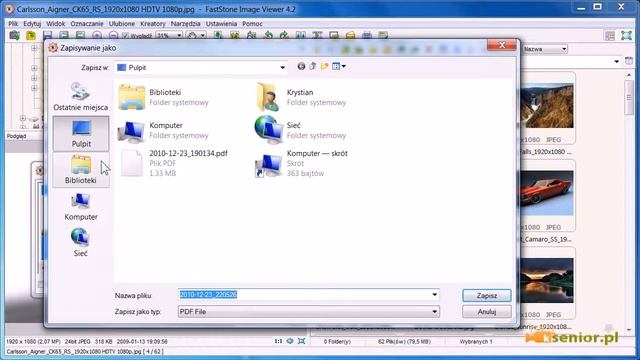Viewport: 640px width, 360px height.
Task: Click the Zapisz button
Action: coord(487,296)
